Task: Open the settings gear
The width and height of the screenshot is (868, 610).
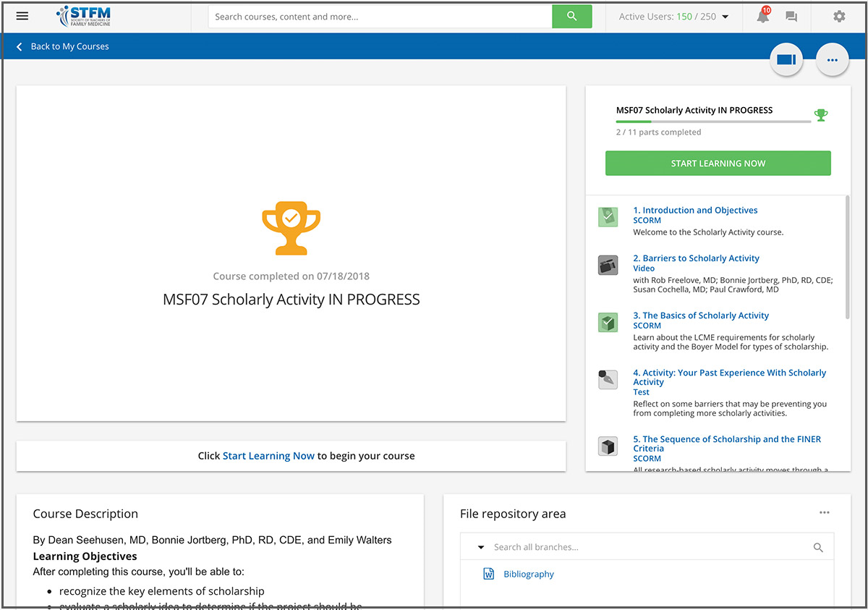Action: [839, 16]
